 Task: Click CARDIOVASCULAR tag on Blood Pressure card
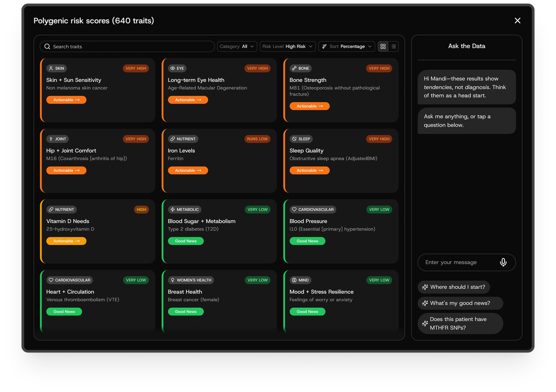[x=313, y=210]
